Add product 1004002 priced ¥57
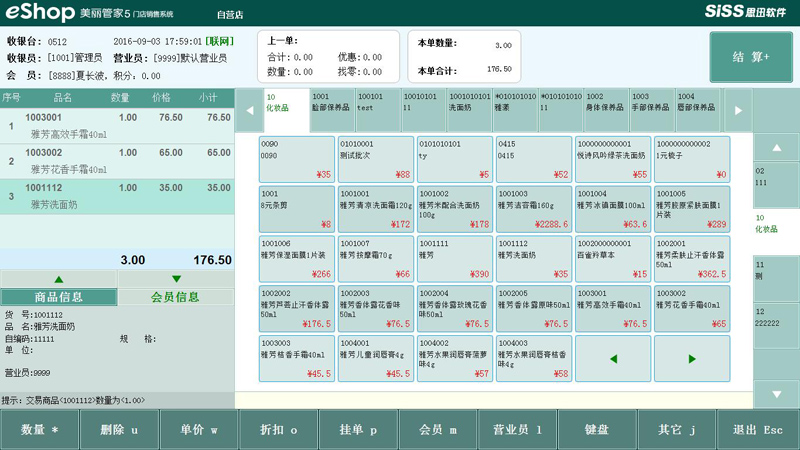 point(455,359)
